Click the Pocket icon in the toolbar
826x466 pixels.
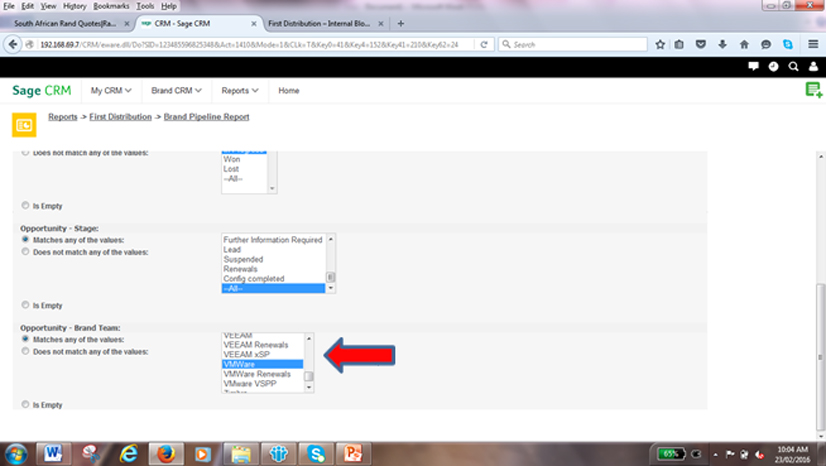tap(701, 45)
